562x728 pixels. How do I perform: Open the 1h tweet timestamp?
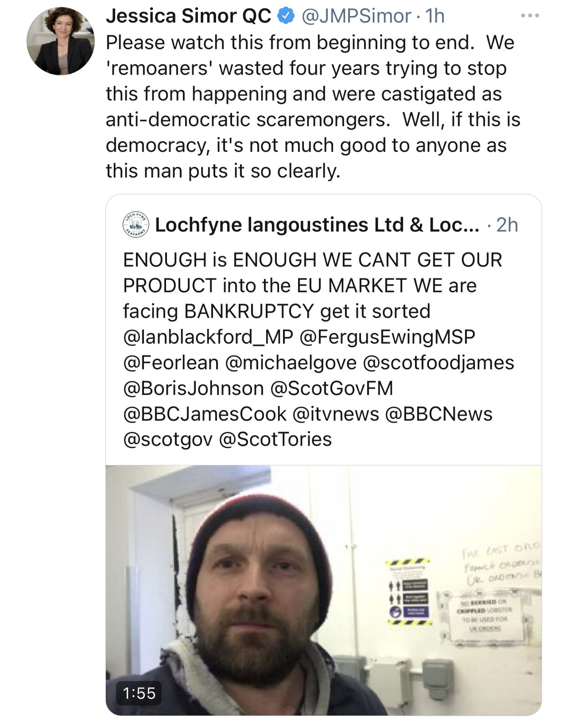point(435,16)
